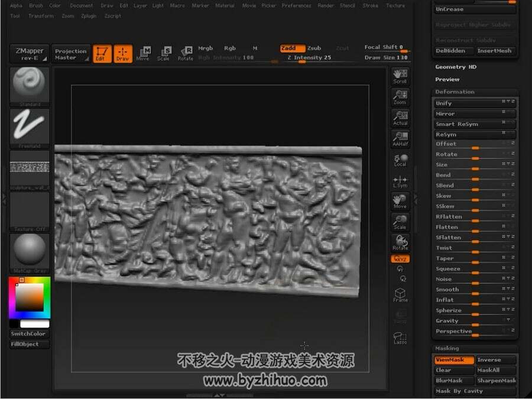532x399 pixels.
Task: Adjust the Draw Size slider
Action: [386, 58]
